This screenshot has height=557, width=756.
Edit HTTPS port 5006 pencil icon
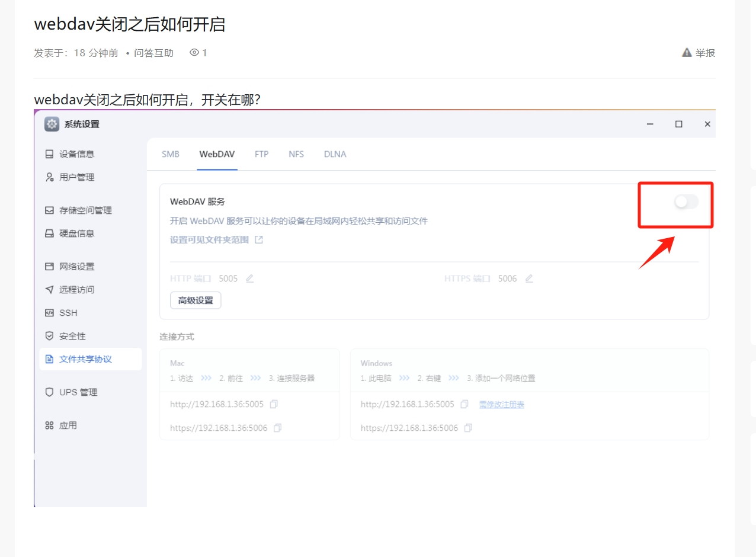[529, 278]
